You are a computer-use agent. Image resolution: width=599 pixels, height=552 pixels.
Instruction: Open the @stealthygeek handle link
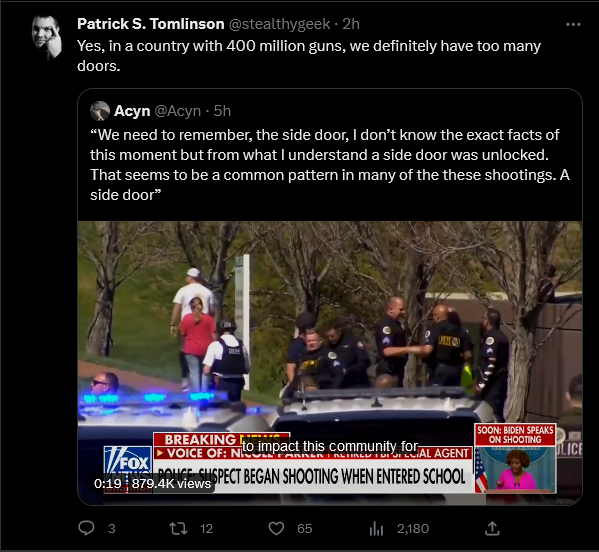pos(279,24)
